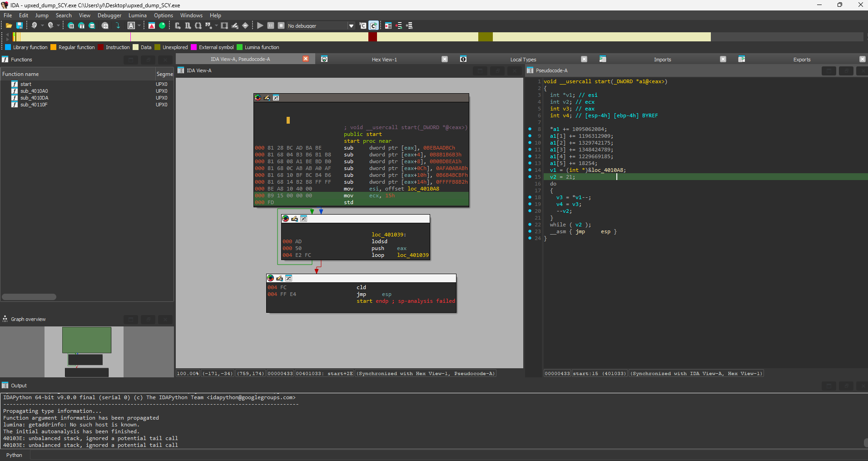868x461 pixels.
Task: Toggle breakpoint dot on 'v2 = 21' line
Action: coord(530,177)
